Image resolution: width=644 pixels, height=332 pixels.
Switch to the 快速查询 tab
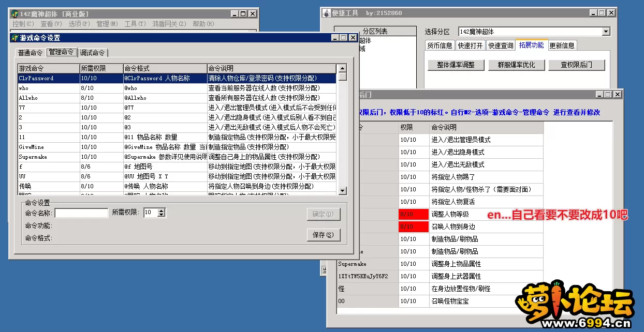click(501, 46)
